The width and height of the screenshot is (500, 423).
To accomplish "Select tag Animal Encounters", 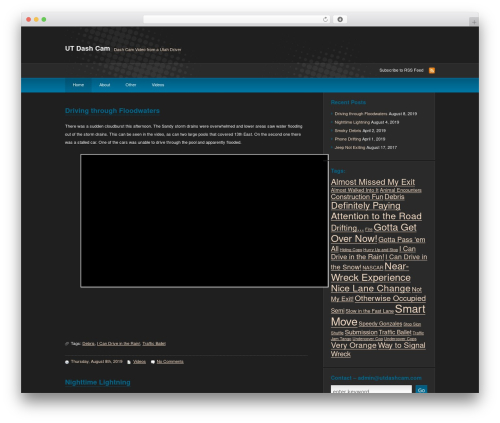I will [x=401, y=190].
